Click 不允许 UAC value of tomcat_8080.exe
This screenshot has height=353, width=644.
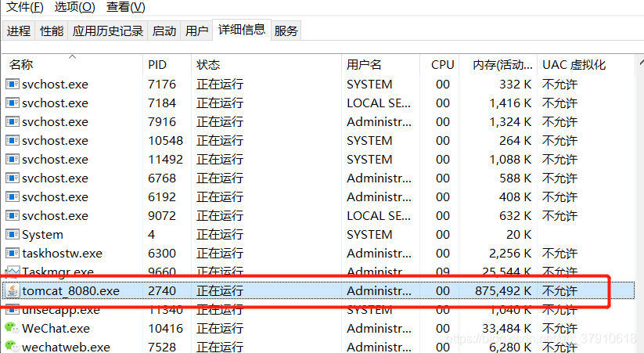[x=559, y=291]
